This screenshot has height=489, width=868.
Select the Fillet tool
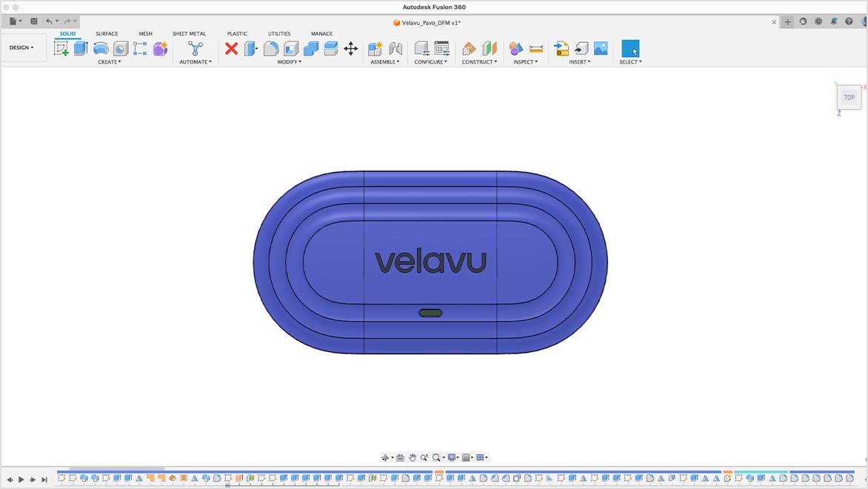point(270,49)
